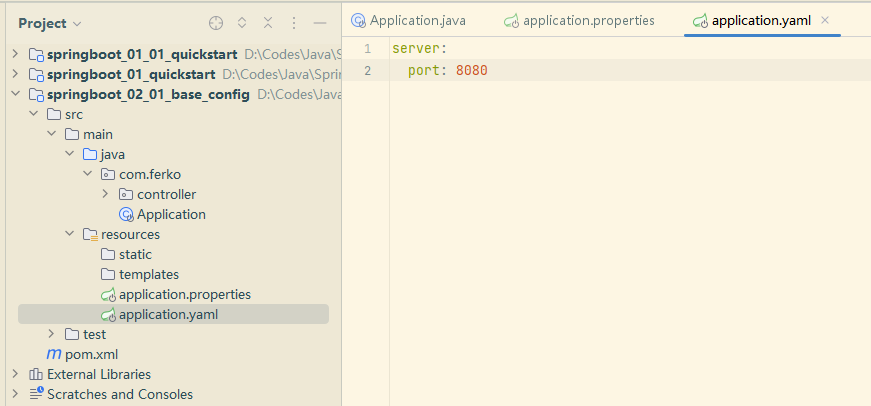
Task: Click the controller package icon
Action: tap(126, 194)
